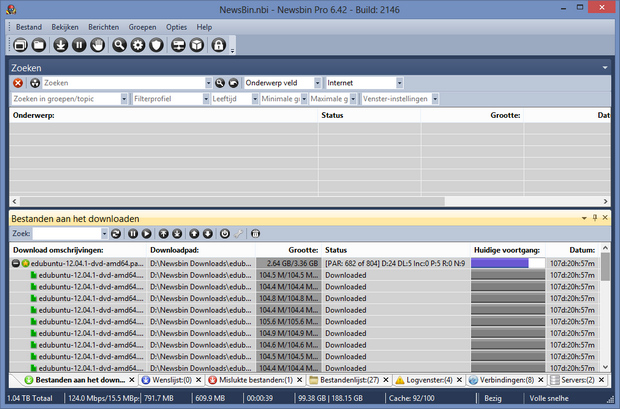Image resolution: width=620 pixels, height=409 pixels.
Task: Open the Internet search source dropdown
Action: tap(399, 83)
